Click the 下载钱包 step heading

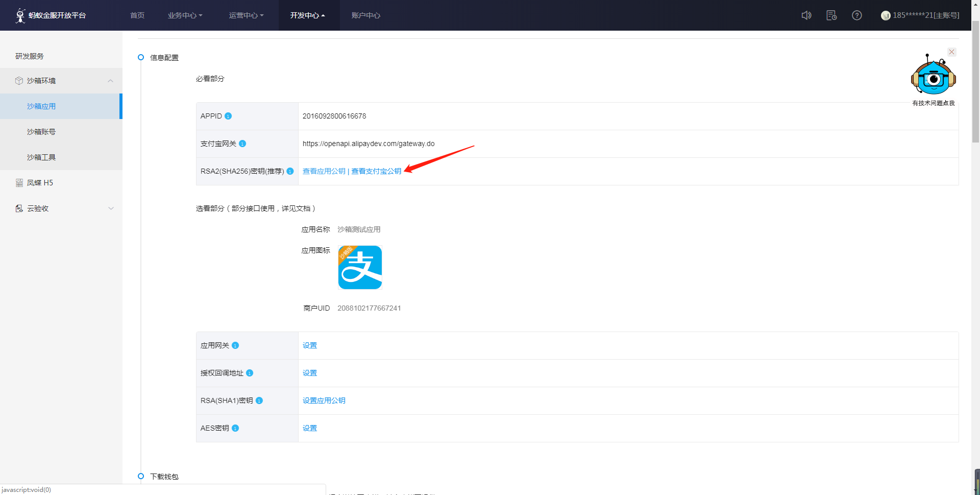164,477
